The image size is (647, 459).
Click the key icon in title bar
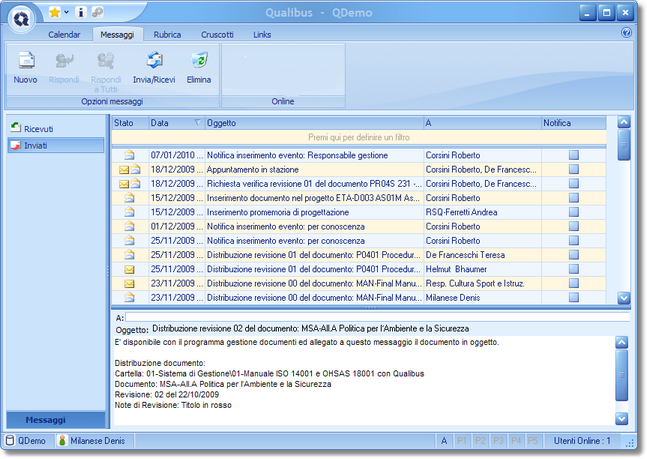(97, 13)
